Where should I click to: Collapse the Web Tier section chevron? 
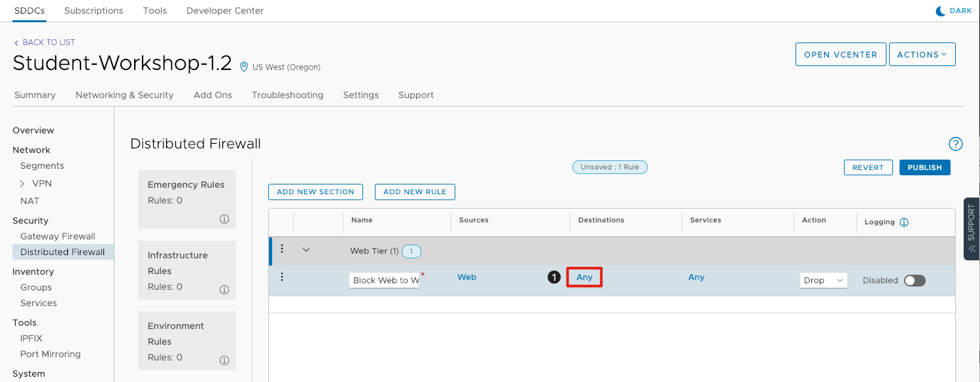coord(306,249)
